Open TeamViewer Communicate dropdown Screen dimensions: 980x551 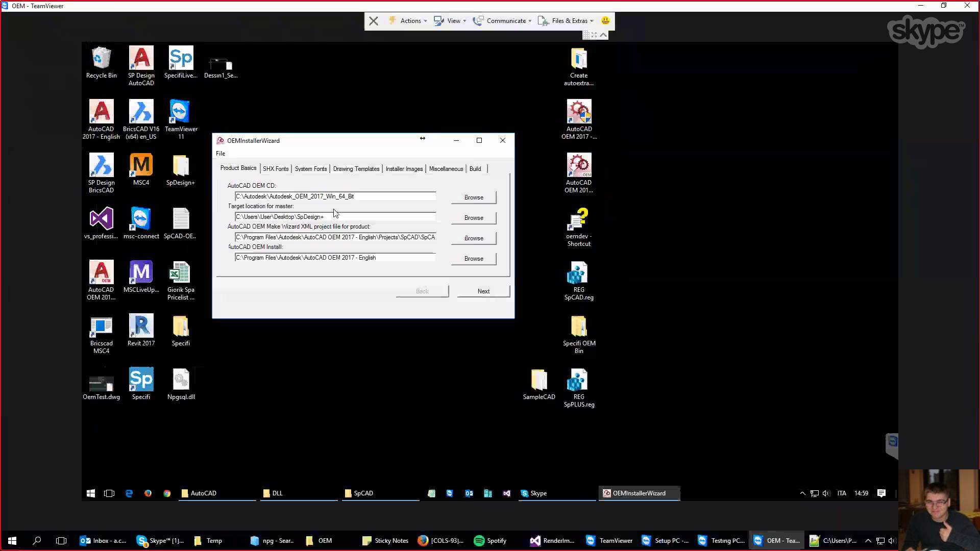tap(502, 21)
